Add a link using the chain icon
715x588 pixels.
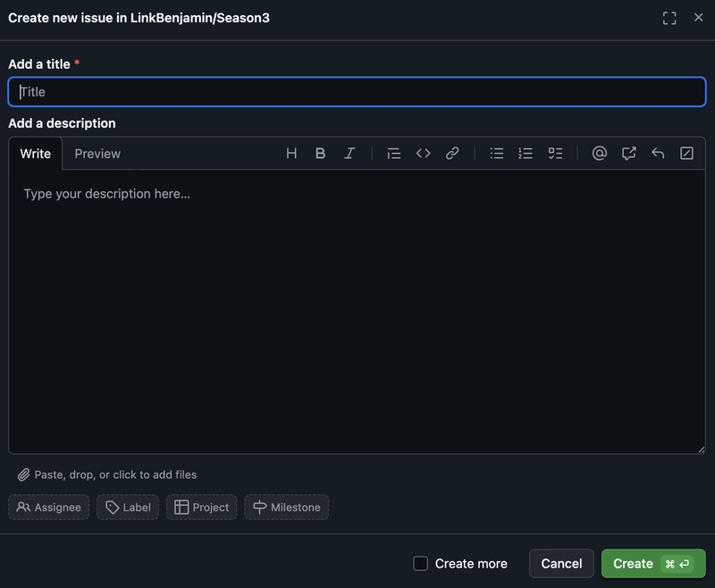tap(452, 154)
